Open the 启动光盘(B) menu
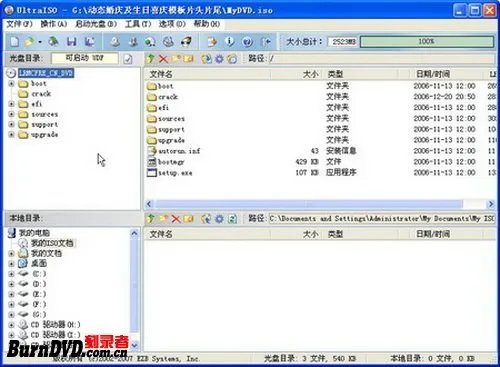The image size is (500, 367). tap(96, 24)
